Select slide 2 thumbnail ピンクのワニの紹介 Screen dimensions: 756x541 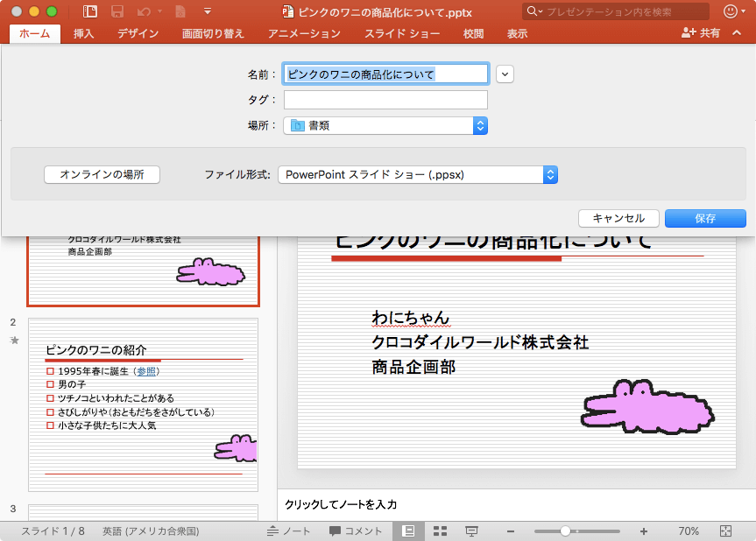click(x=143, y=404)
